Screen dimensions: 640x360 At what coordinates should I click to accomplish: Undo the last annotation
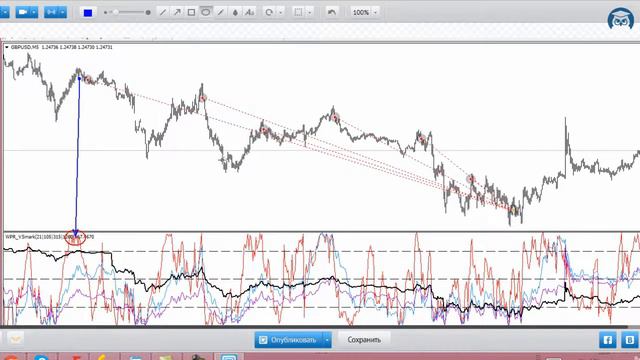point(331,12)
